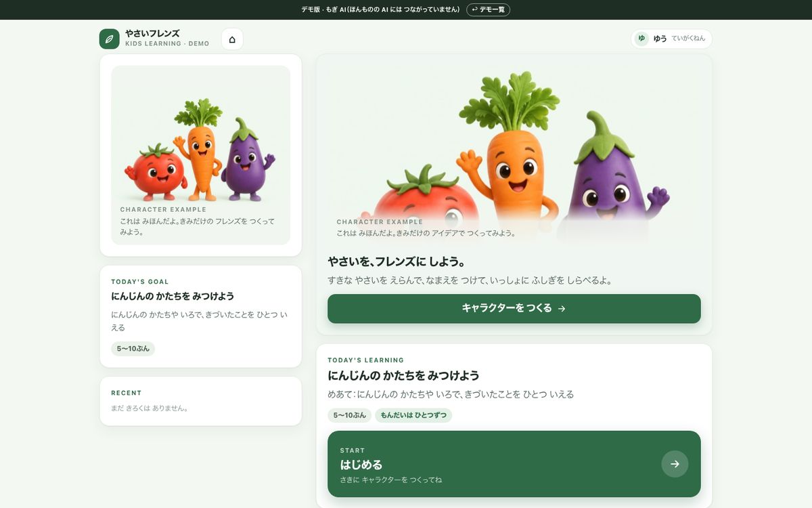Click the やさいを、フレンズに しよう heading
This screenshot has width=812, height=508.
click(x=397, y=261)
